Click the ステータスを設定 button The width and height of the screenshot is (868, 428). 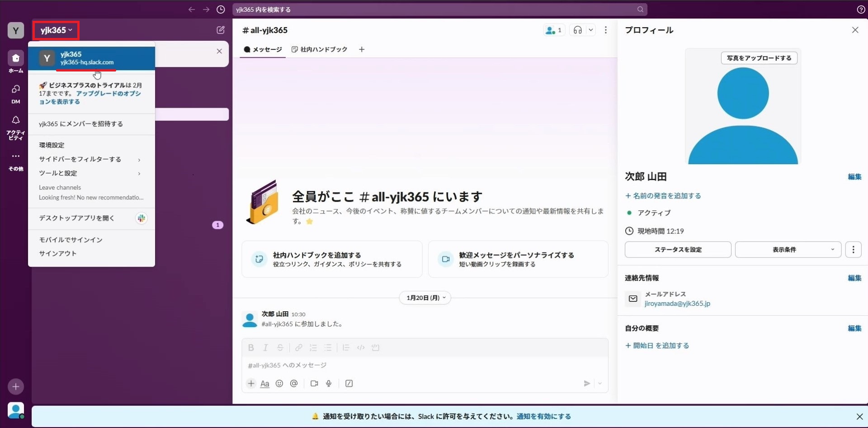(x=678, y=250)
